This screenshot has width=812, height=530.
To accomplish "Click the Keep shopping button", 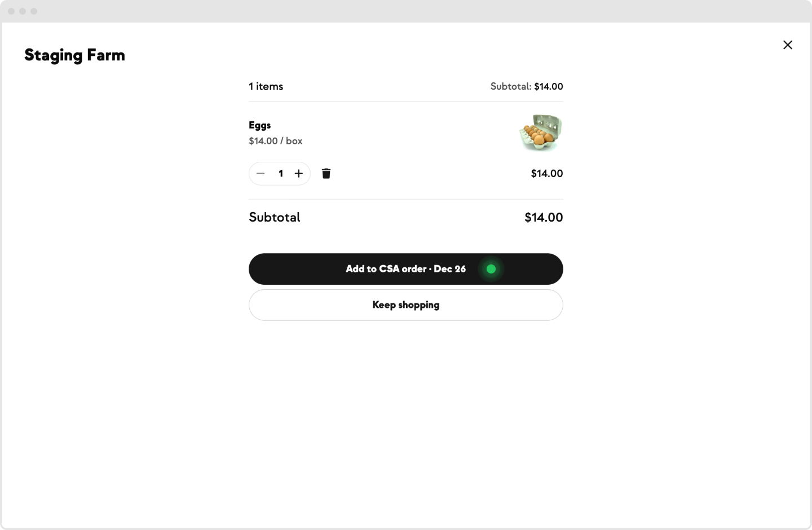I will (406, 305).
